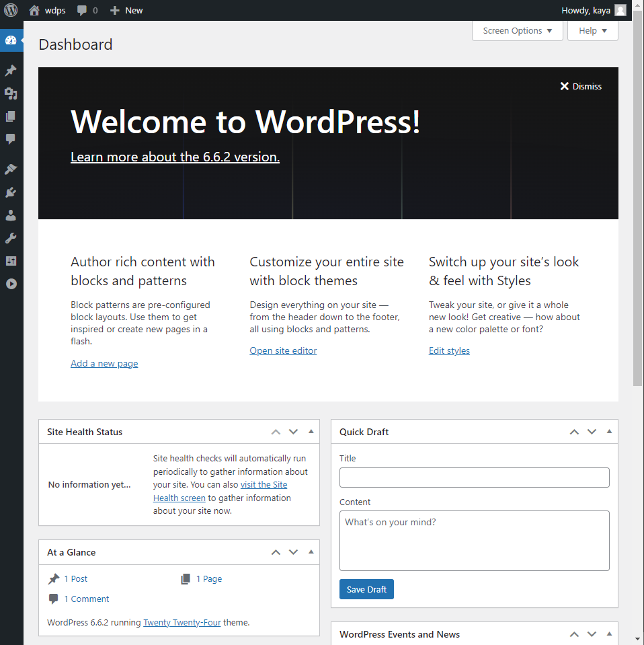Viewport: 644px width, 645px height.
Task: Open the 1 Page link
Action: click(x=209, y=579)
